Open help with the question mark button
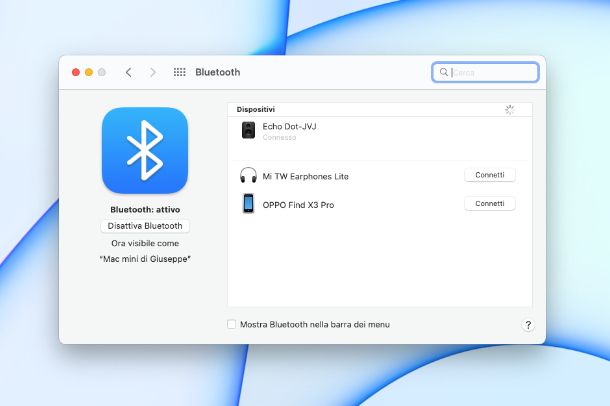 pyautogui.click(x=528, y=325)
